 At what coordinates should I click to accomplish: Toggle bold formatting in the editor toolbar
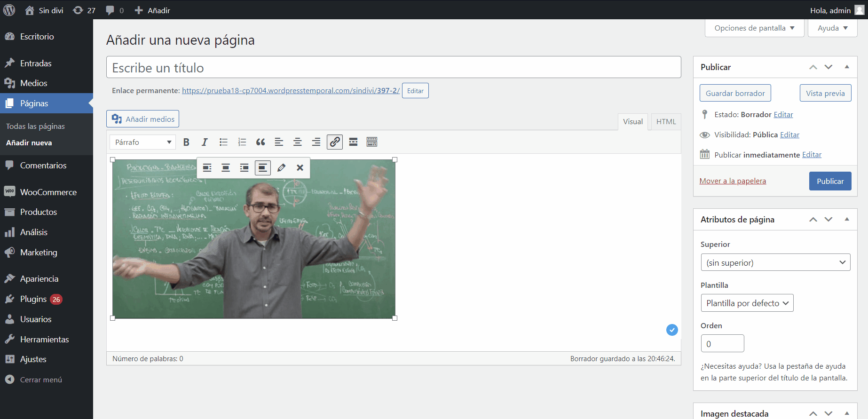186,142
